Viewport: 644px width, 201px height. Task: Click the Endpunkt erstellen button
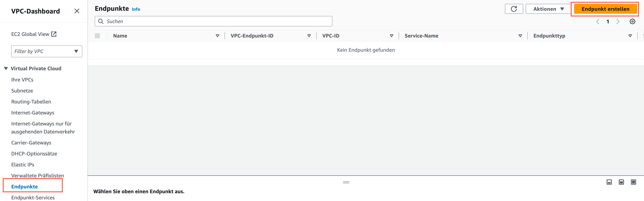coord(605,9)
